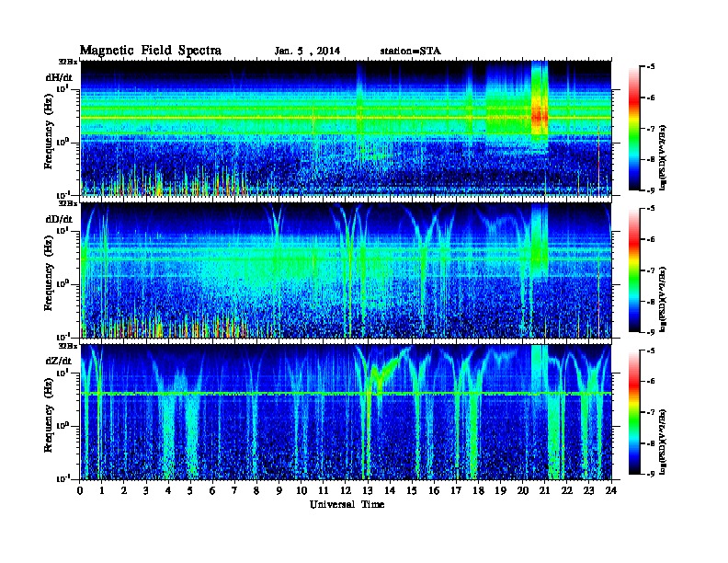Click hour tick label "24" on time axis

[611, 490]
